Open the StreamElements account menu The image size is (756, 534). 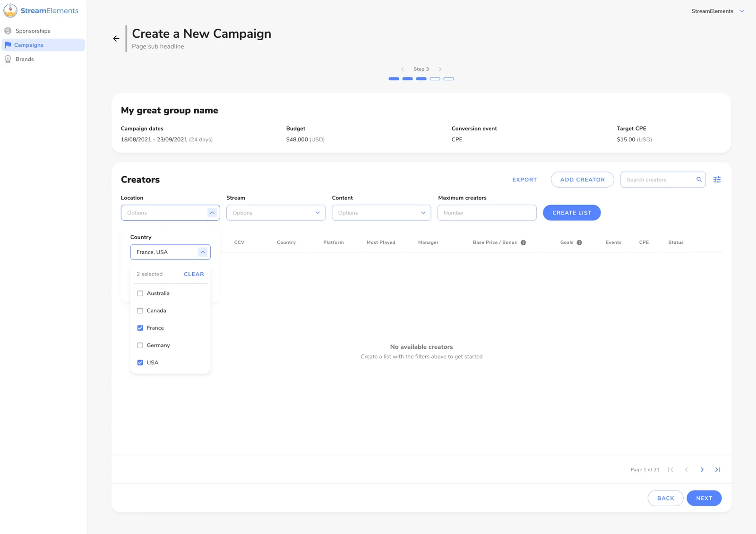point(718,11)
